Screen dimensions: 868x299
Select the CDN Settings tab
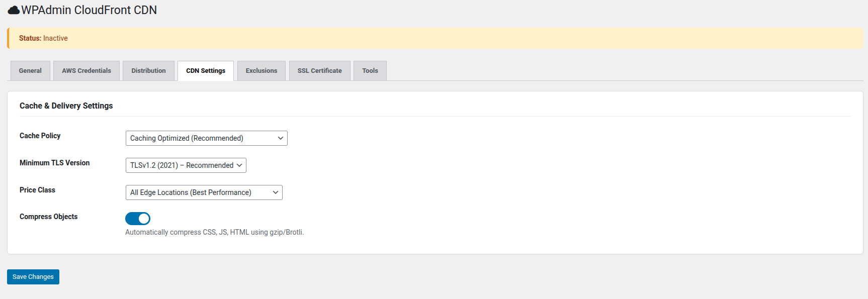point(206,71)
